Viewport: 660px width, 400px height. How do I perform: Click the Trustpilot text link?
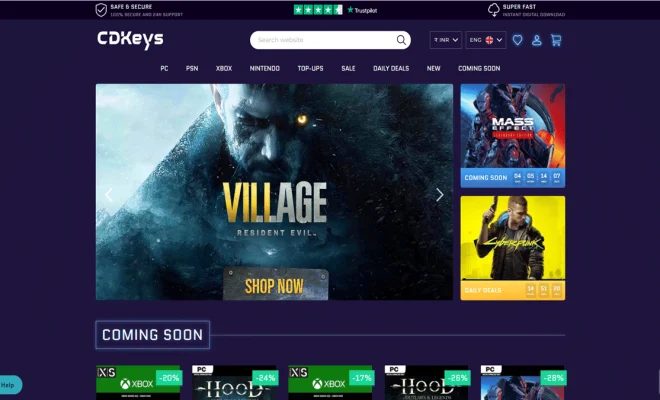pyautogui.click(x=362, y=10)
